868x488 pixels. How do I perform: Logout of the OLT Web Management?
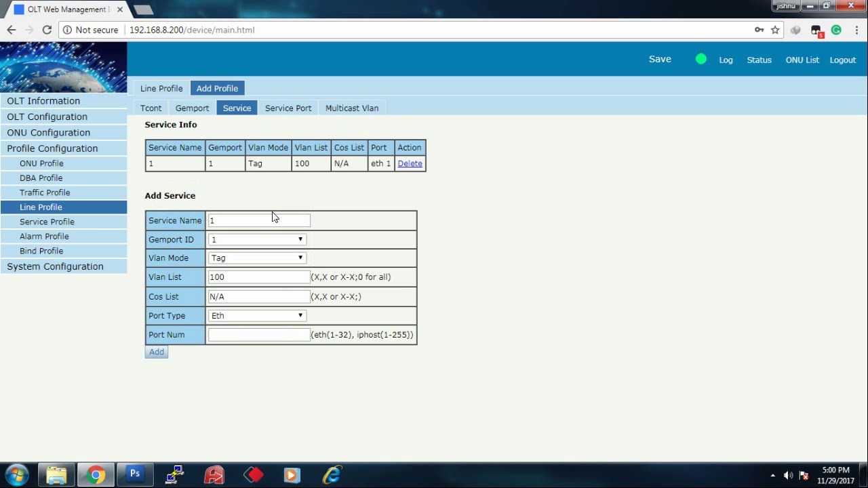click(842, 60)
